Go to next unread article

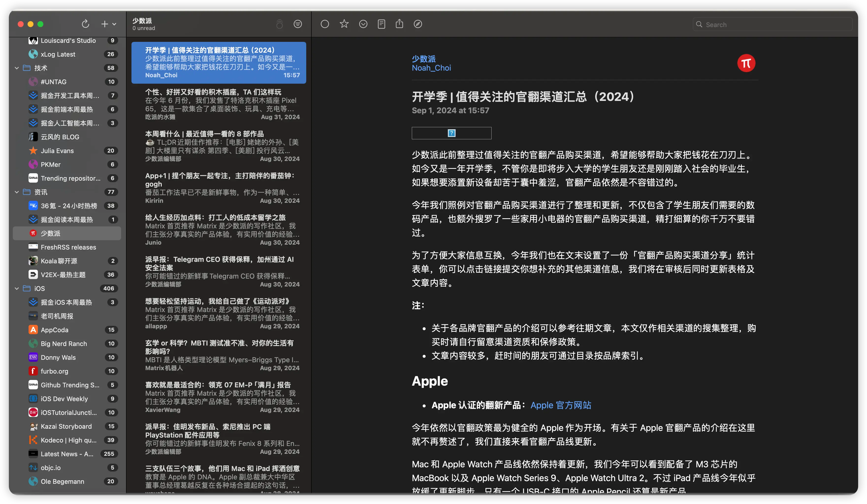(363, 24)
